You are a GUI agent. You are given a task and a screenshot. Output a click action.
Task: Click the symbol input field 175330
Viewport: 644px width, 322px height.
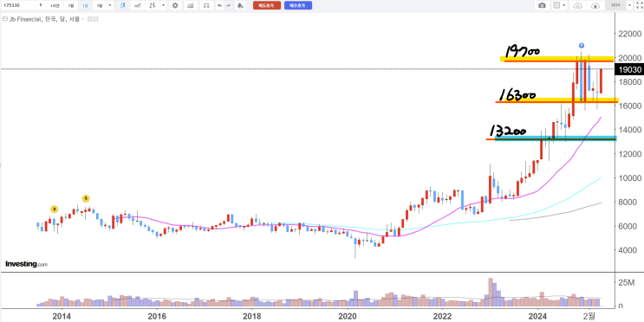(17, 5)
